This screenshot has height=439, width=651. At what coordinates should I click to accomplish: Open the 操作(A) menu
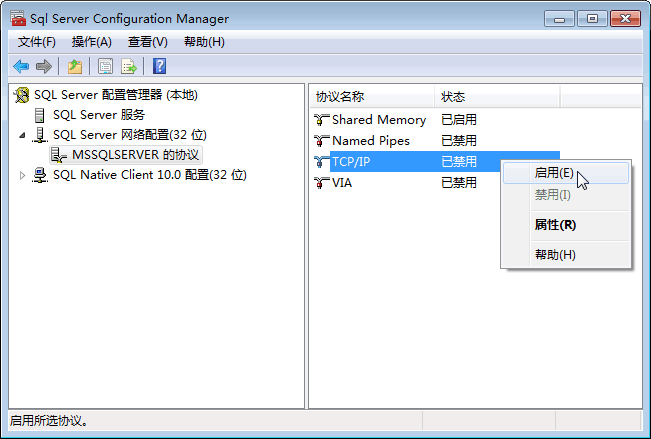click(91, 42)
